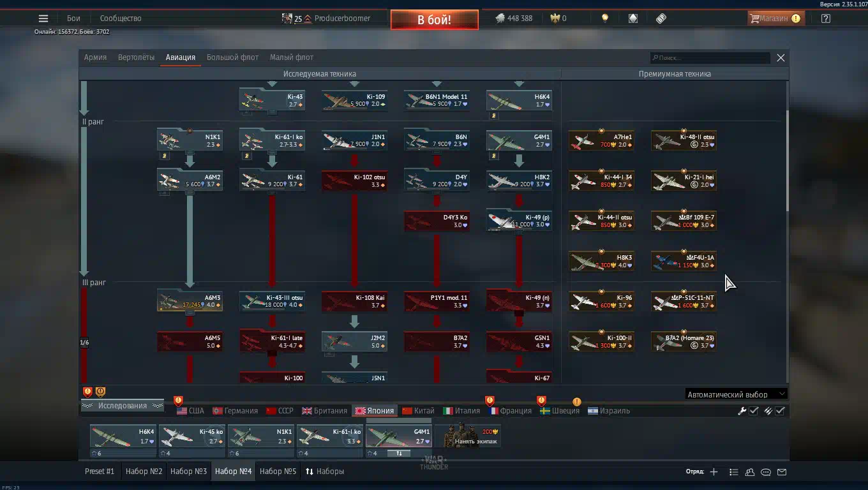Select the Ki-43-III otsu aircraft card
This screenshot has height=490, width=868.
[x=272, y=302]
